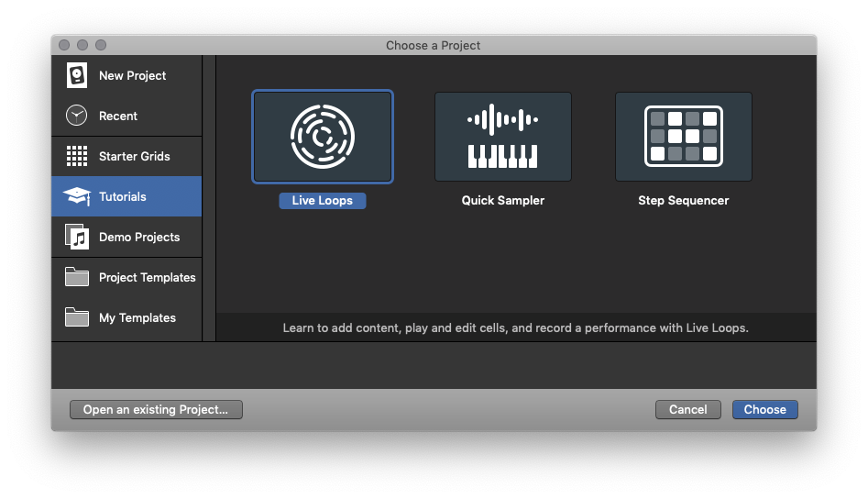This screenshot has width=868, height=499.
Task: Open the My Templates section
Action: 126,318
